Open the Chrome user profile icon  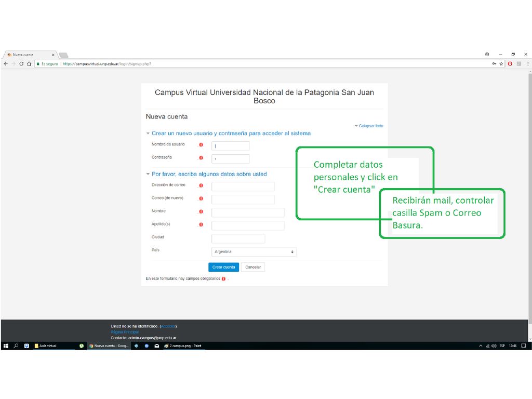[487, 54]
